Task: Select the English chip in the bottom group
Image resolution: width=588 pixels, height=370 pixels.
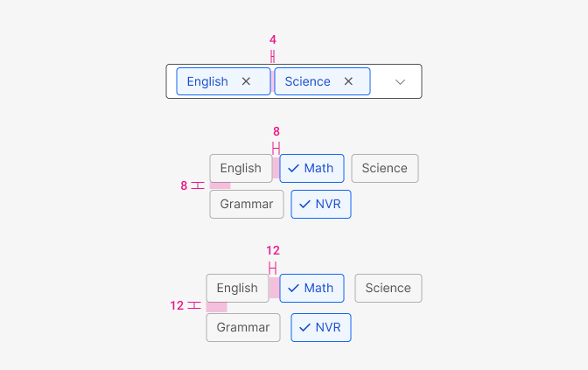Action: coord(237,288)
